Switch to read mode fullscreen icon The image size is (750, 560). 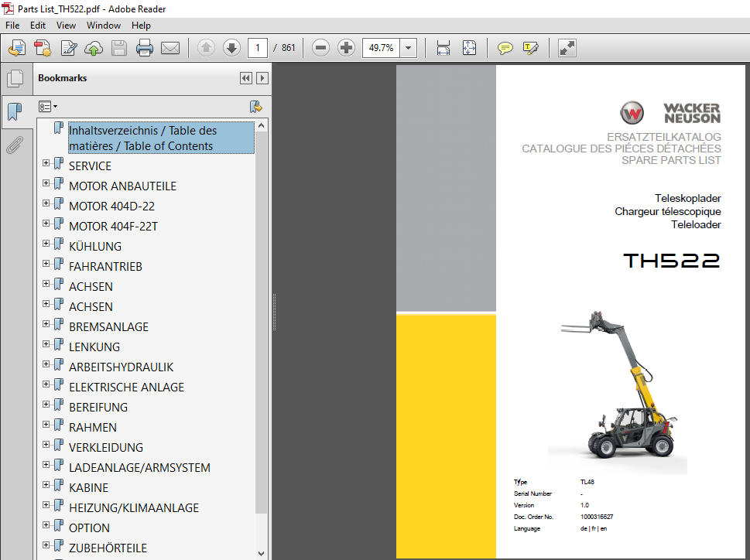click(567, 48)
